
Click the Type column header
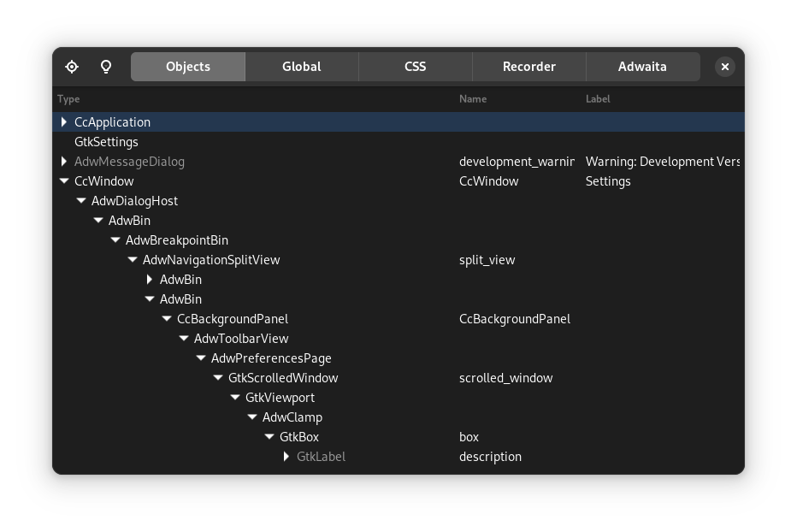point(68,99)
